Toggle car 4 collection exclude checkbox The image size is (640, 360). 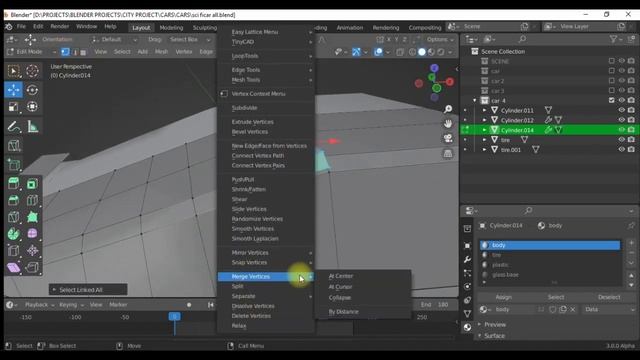611,100
